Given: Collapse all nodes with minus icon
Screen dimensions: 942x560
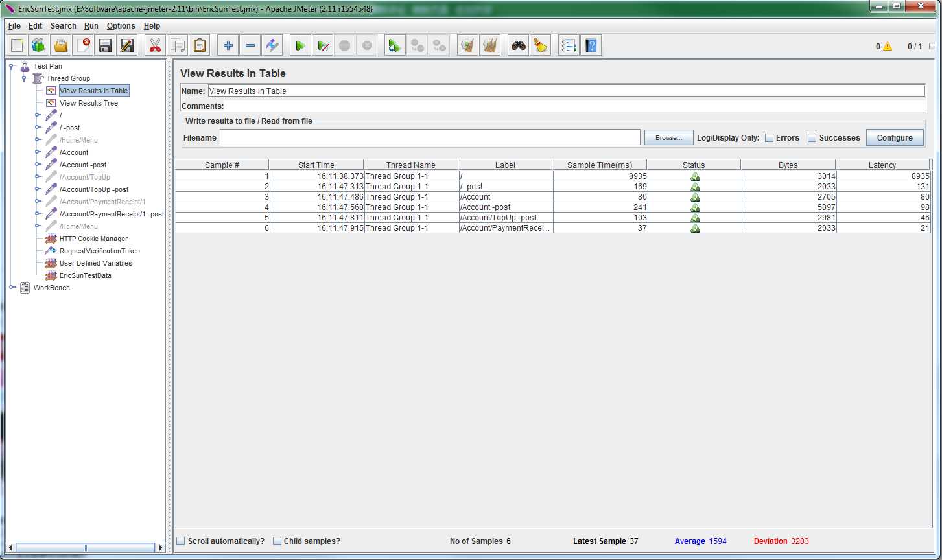Looking at the screenshot, I should pyautogui.click(x=250, y=45).
